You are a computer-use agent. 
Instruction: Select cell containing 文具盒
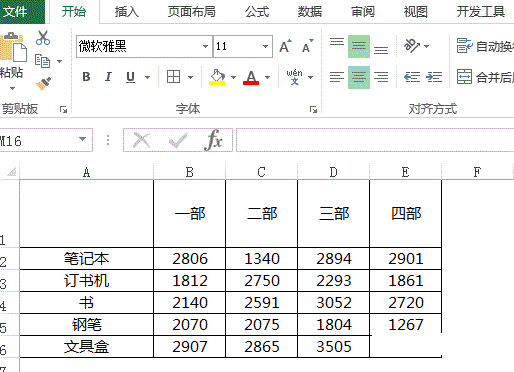click(x=86, y=347)
